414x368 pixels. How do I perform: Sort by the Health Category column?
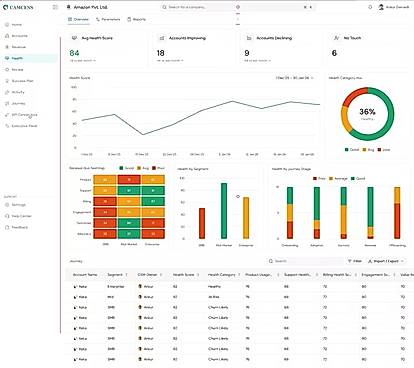click(239, 275)
